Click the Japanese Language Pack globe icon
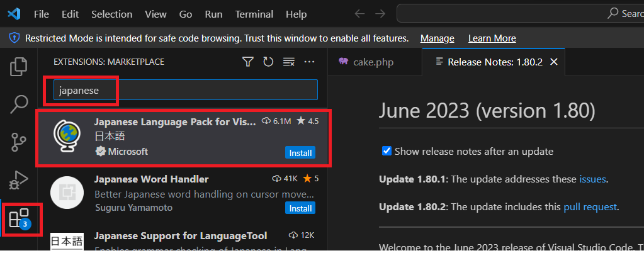This screenshot has width=644, height=253. (67, 137)
